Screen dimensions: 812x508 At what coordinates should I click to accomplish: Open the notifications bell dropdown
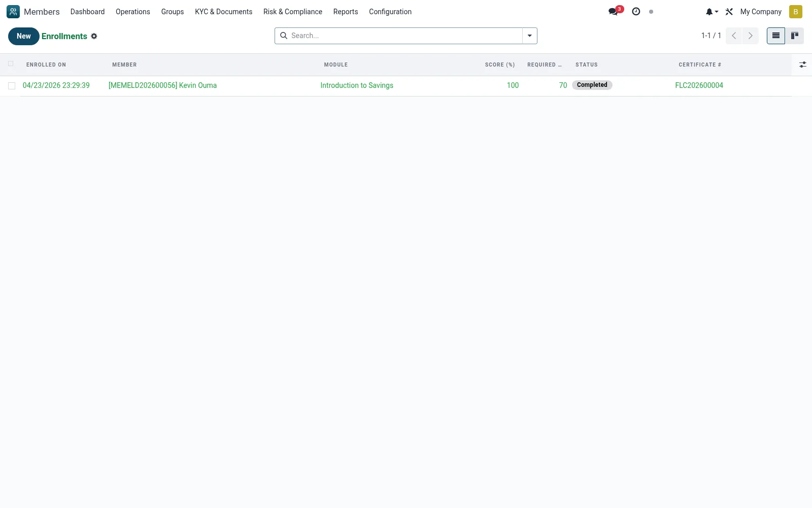click(x=712, y=12)
